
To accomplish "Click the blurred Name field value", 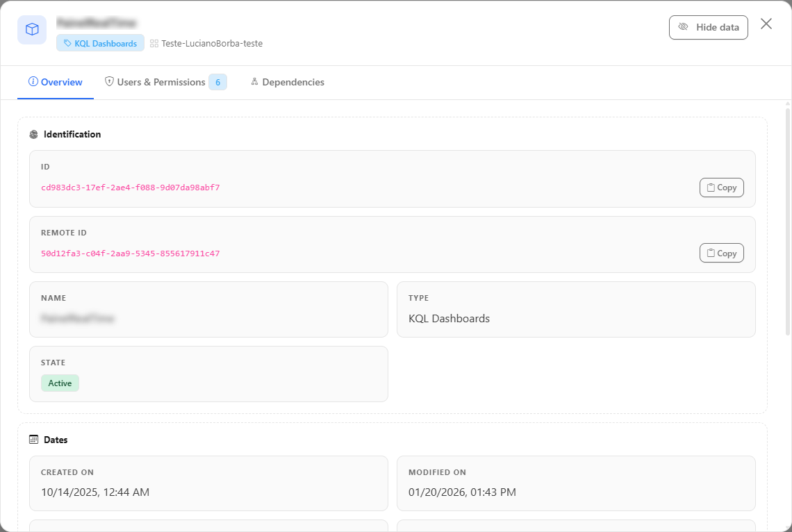I will pyautogui.click(x=78, y=318).
